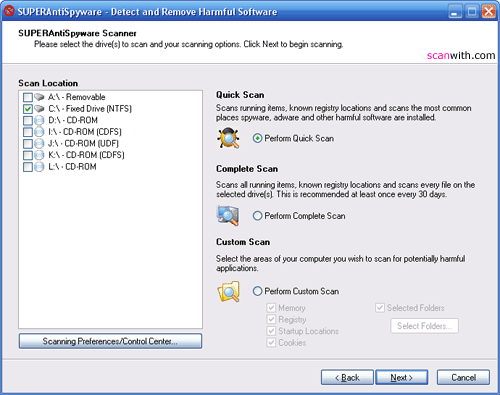Click the D:\ CD-ROM disc icon
The height and width of the screenshot is (395, 500).
39,120
